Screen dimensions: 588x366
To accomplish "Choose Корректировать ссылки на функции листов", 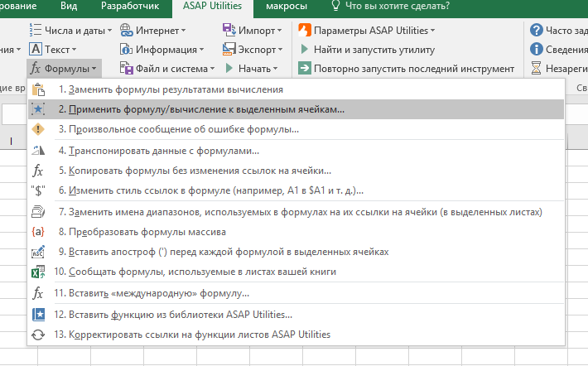I will [x=296, y=335].
